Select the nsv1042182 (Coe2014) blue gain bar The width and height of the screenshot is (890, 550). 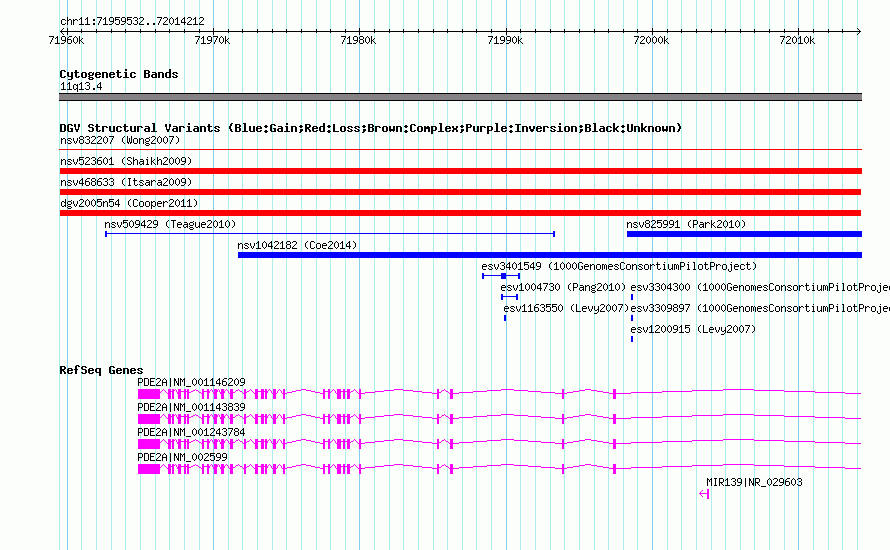549,255
